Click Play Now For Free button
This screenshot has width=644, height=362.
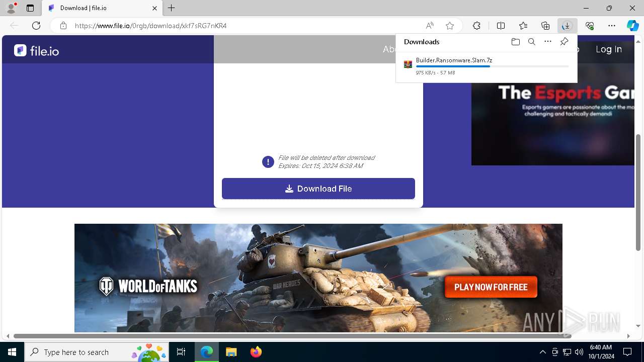491,287
